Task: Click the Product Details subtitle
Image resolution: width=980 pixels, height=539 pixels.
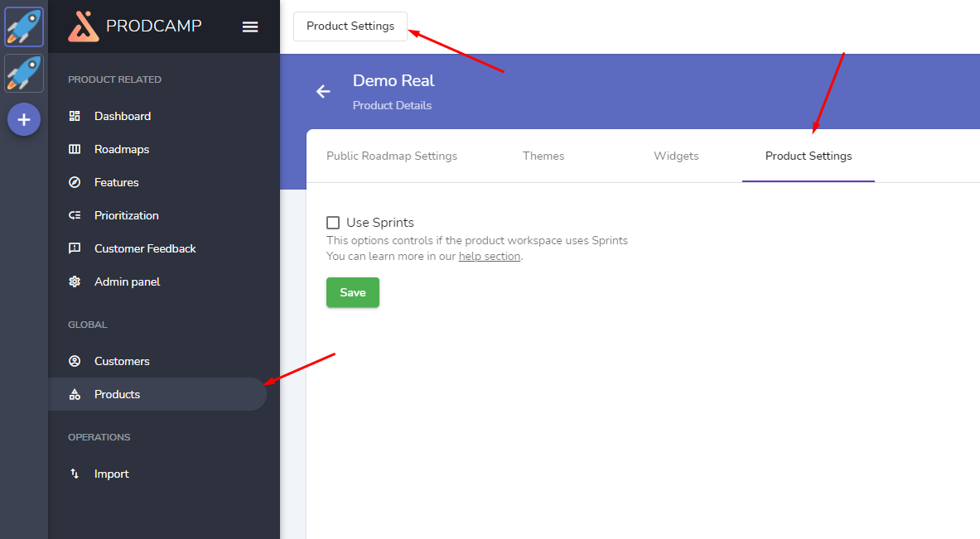Action: (x=392, y=105)
